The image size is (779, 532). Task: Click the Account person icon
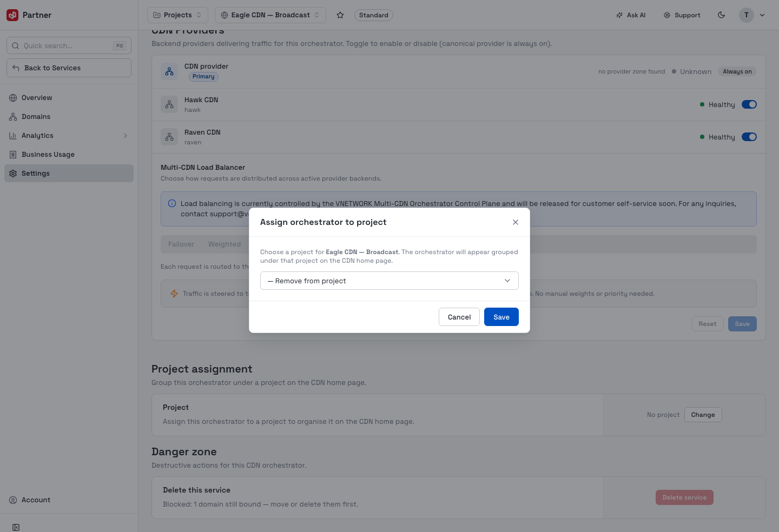click(13, 500)
